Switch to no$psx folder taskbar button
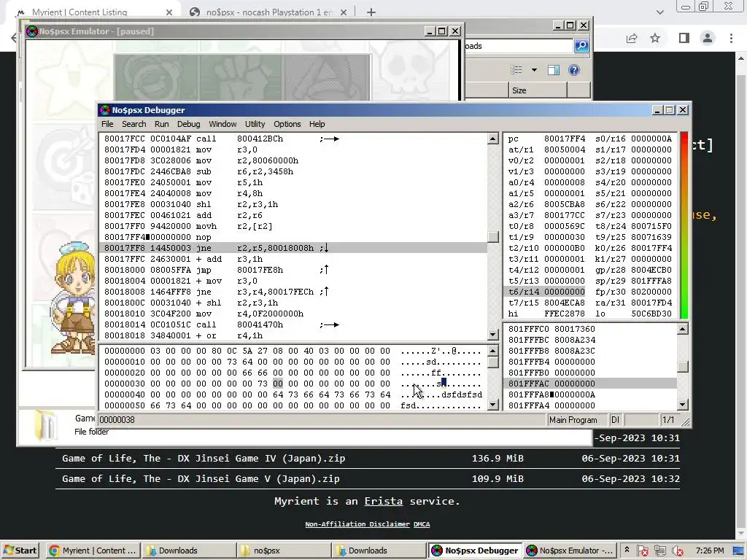Image resolution: width=747 pixels, height=560 pixels. point(284,551)
